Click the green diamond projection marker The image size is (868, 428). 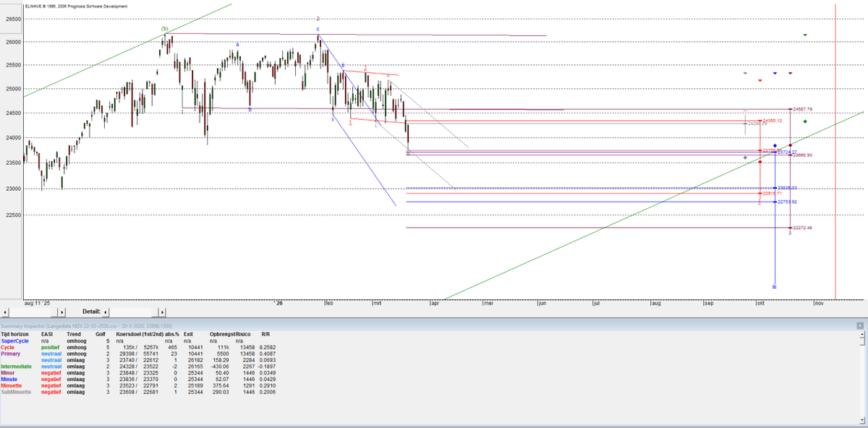(x=805, y=121)
